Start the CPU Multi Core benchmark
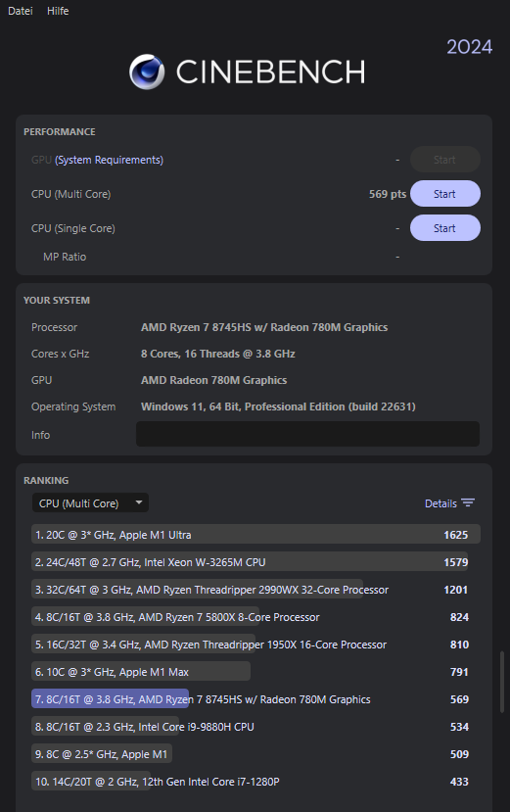Viewport: 510px width, 812px height. tap(444, 194)
